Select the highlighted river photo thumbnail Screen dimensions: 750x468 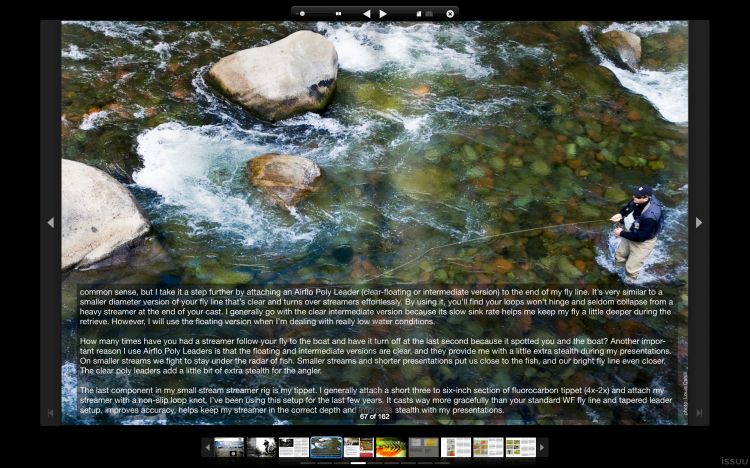(x=326, y=447)
